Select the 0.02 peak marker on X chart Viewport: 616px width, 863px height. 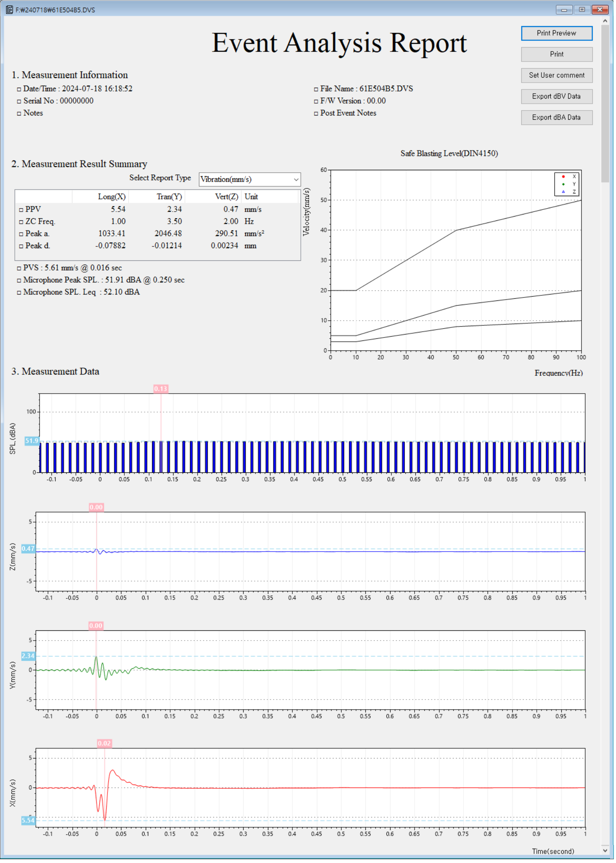[x=104, y=743]
